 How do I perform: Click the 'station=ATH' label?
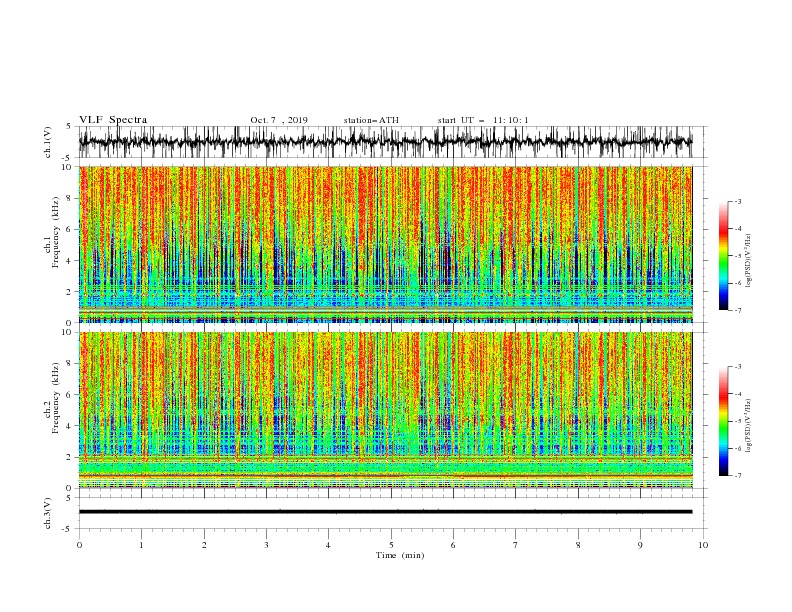click(371, 120)
